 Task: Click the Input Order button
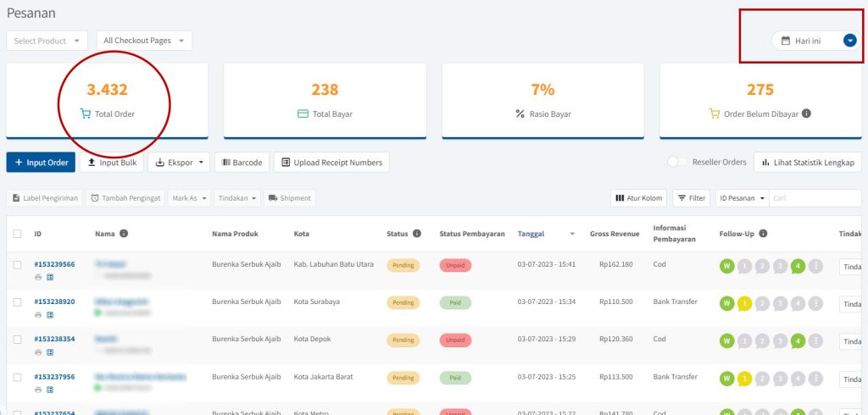click(x=41, y=162)
